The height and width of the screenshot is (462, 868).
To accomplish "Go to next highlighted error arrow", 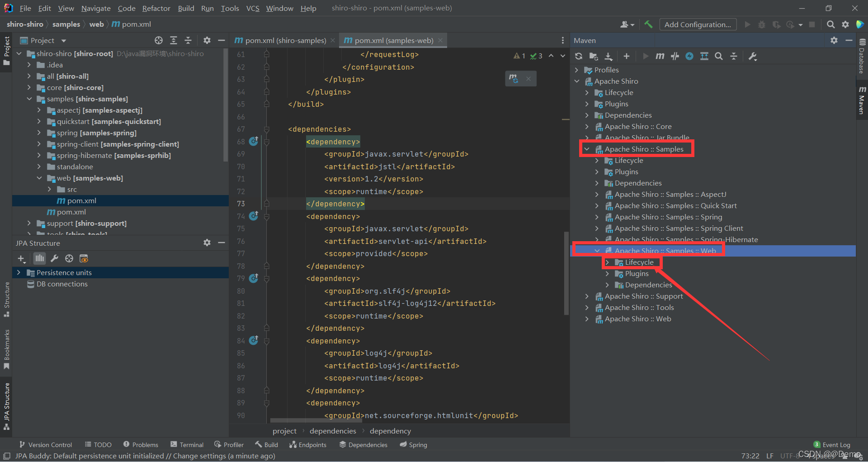I will [x=563, y=56].
